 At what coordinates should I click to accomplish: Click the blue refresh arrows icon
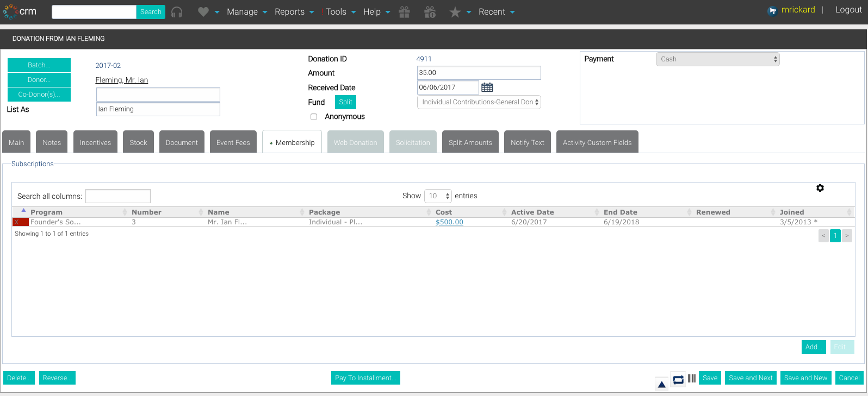[678, 379]
